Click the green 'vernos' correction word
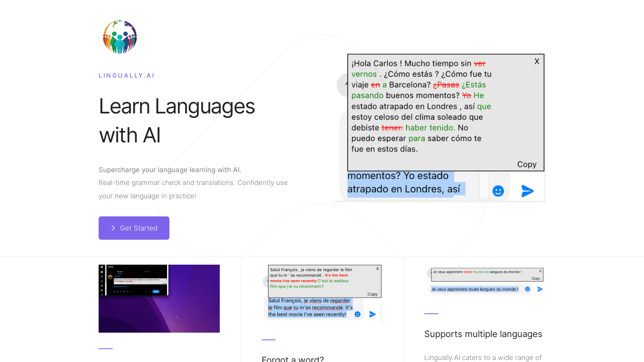Viewport: 644px width, 362px height. point(364,74)
